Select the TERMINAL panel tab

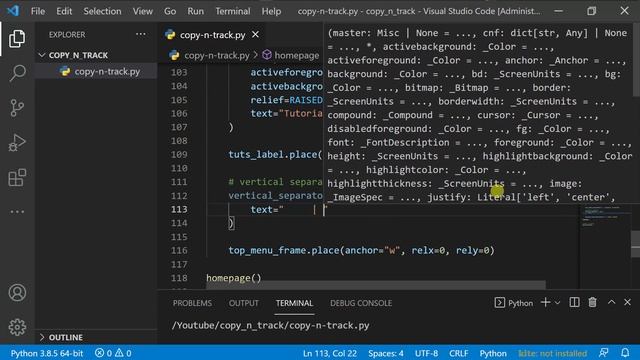pyautogui.click(x=294, y=303)
